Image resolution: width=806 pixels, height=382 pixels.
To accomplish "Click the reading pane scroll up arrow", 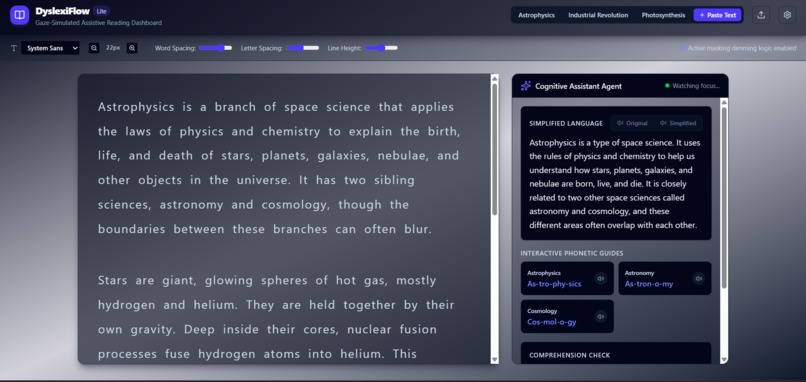I will click(494, 78).
